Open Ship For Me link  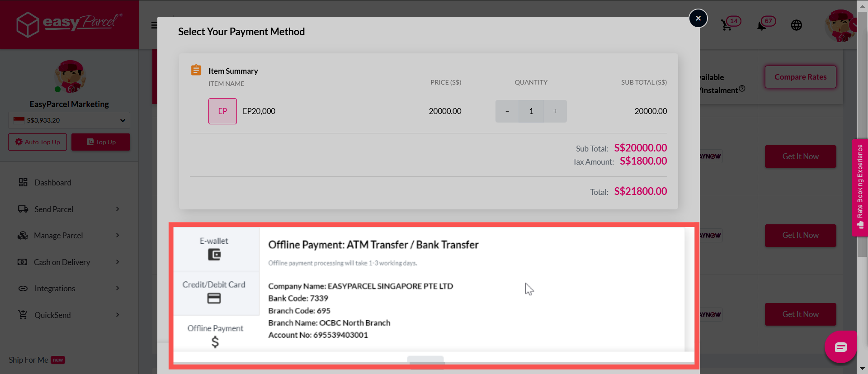[x=28, y=360]
